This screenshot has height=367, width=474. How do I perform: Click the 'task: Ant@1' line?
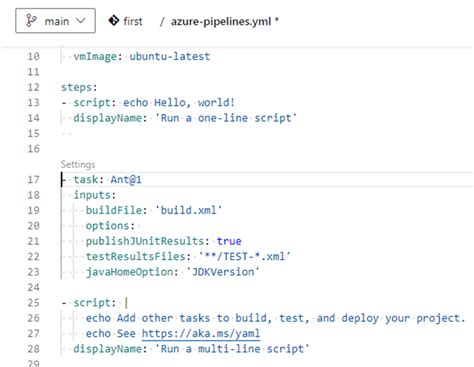pos(107,180)
